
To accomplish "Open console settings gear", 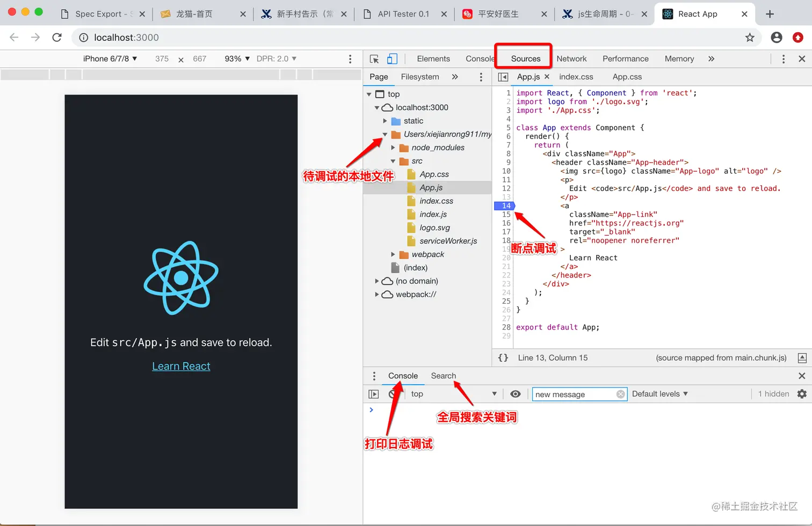I will [802, 394].
